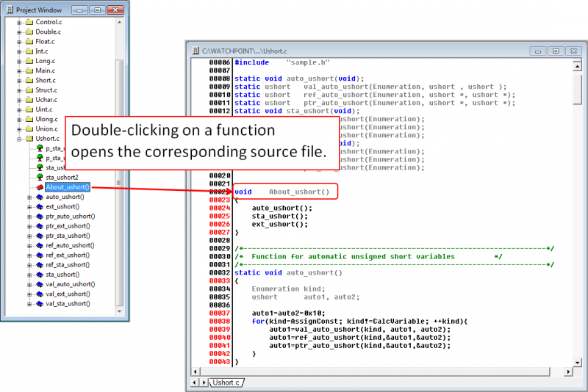The width and height of the screenshot is (588, 392).
Task: Click the tree icon beside sta_ushort2
Action: click(x=40, y=177)
